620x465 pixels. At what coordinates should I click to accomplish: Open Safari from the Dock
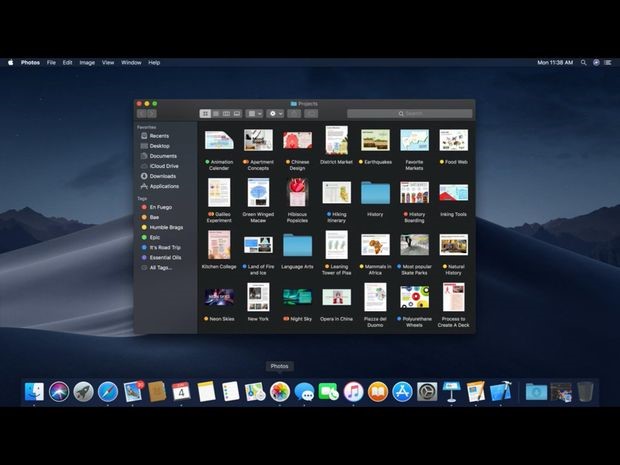click(108, 391)
